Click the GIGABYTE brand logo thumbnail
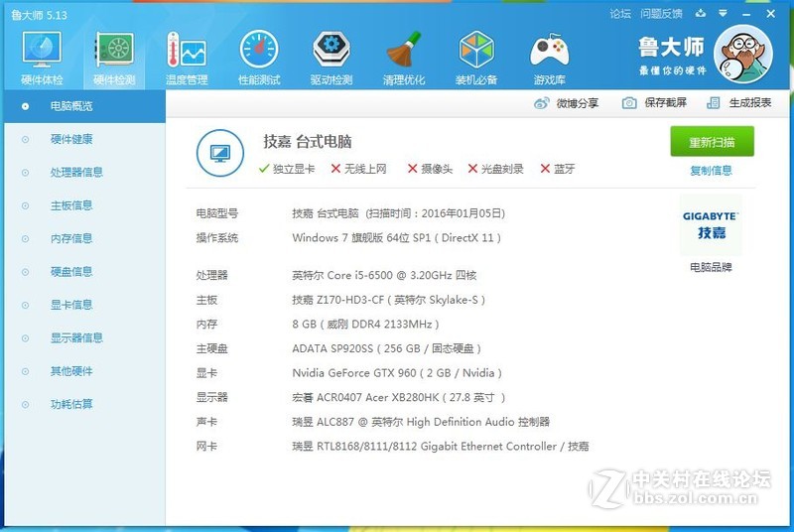The image size is (794, 532). pyautogui.click(x=711, y=225)
